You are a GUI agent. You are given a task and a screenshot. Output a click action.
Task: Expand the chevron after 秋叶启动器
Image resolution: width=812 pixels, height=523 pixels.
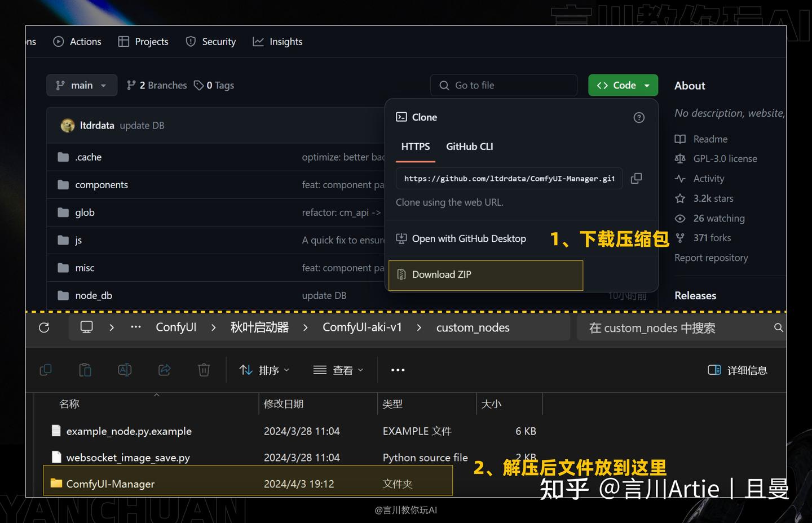[305, 327]
